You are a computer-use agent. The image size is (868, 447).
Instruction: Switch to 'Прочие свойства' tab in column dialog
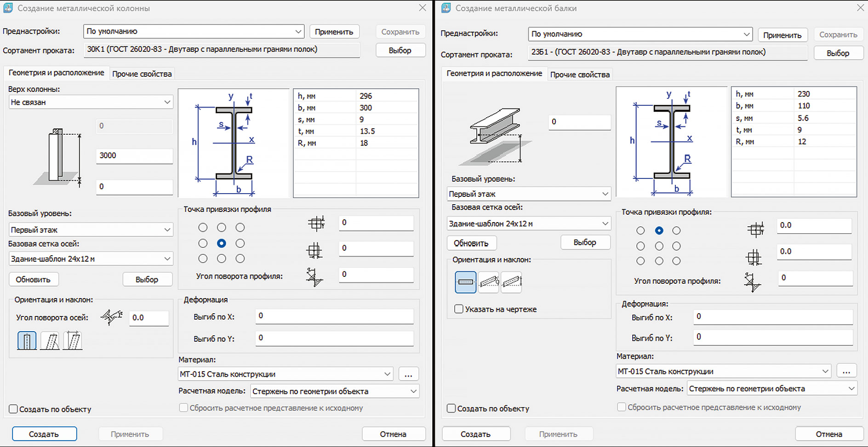point(142,74)
